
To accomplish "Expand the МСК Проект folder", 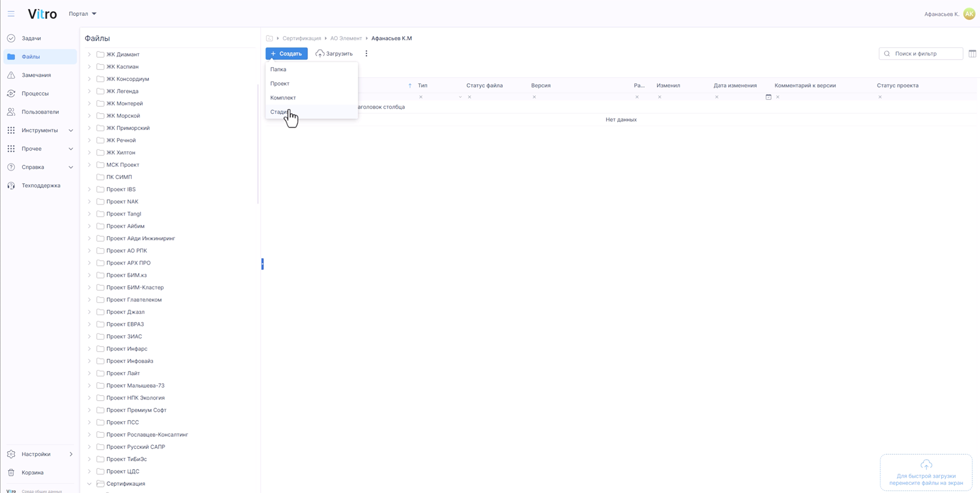I will pyautogui.click(x=89, y=165).
